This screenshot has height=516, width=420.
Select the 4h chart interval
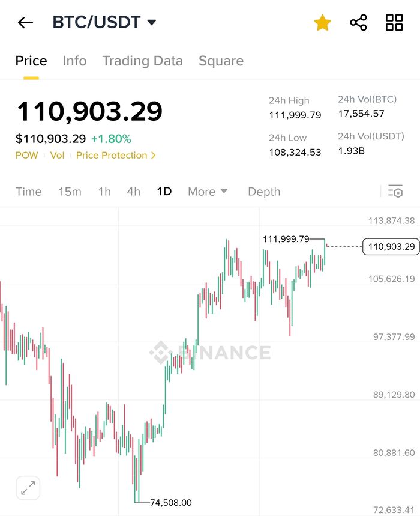tap(133, 192)
